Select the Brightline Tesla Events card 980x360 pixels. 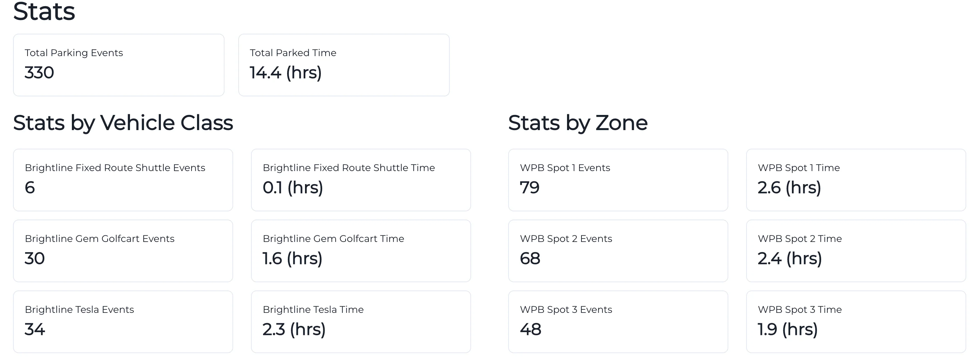point(123,321)
